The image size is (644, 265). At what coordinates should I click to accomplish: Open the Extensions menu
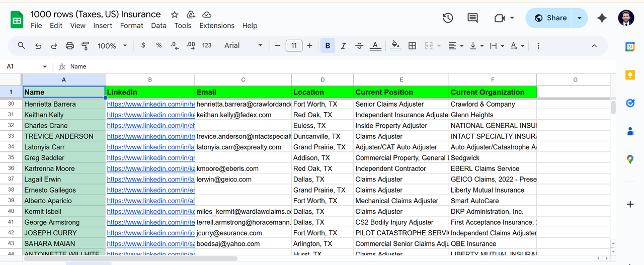[x=217, y=26]
